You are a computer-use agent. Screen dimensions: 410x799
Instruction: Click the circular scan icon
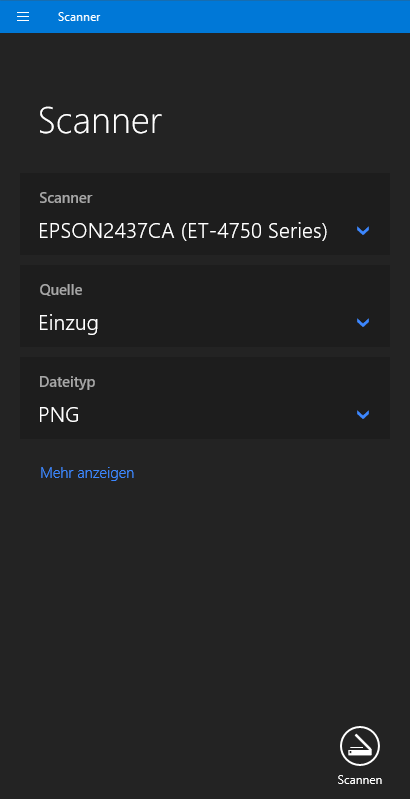pyautogui.click(x=360, y=746)
